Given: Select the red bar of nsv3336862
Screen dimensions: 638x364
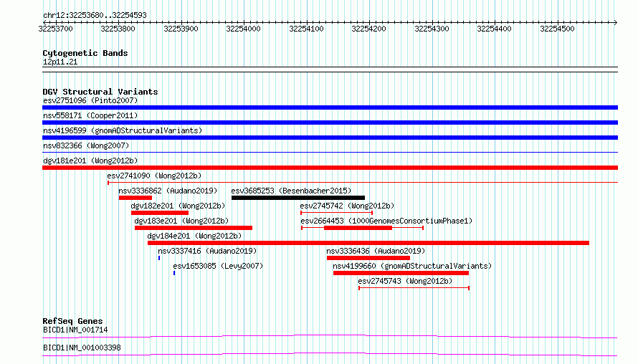Looking at the screenshot, I should [x=135, y=198].
